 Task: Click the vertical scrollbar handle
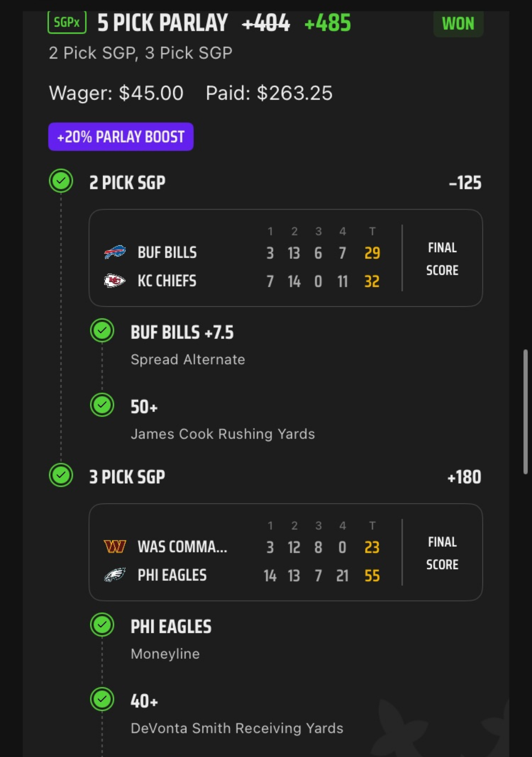tap(526, 412)
